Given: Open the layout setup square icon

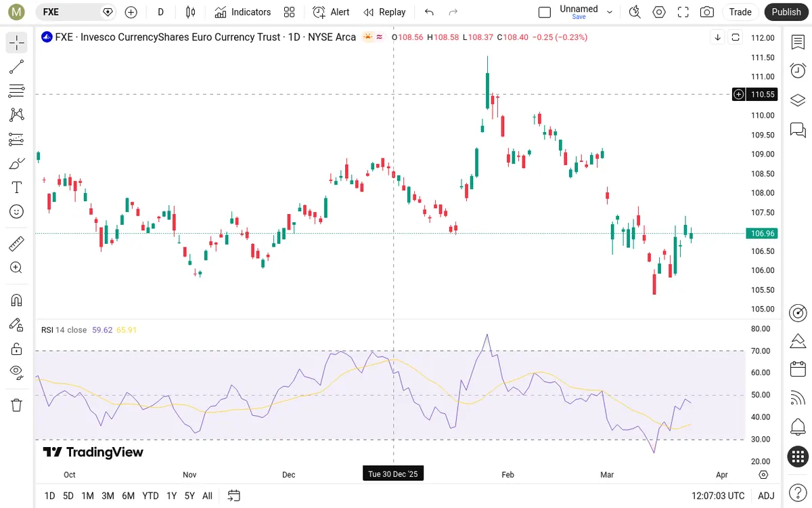Looking at the screenshot, I should [x=545, y=12].
